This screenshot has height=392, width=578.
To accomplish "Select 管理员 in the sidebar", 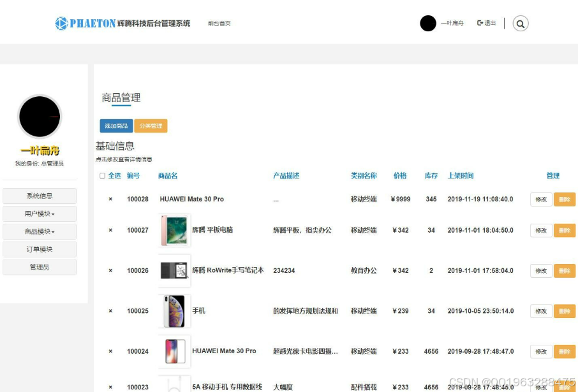I will [x=39, y=266].
